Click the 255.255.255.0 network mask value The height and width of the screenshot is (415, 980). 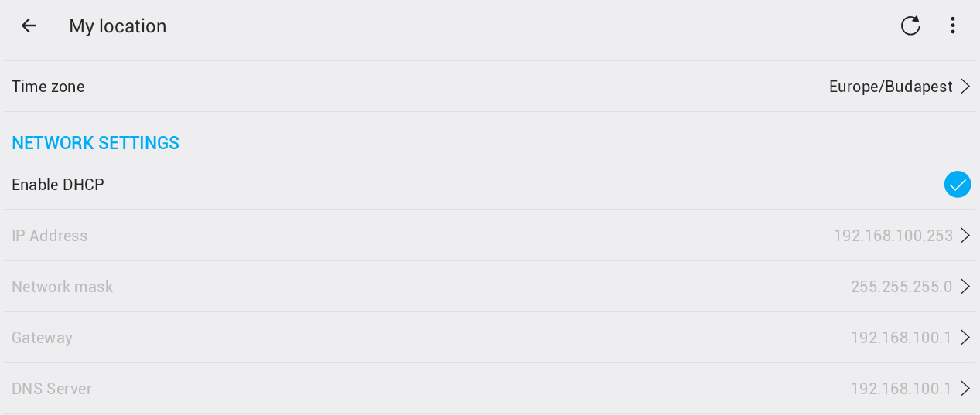tap(901, 287)
